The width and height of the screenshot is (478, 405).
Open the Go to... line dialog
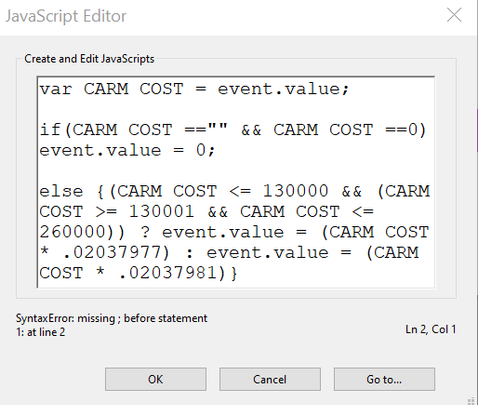[x=384, y=379]
